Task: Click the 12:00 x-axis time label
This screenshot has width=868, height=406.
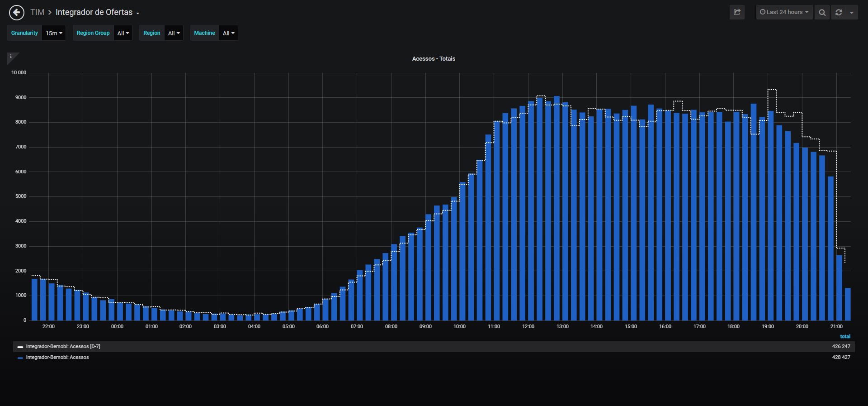Action: tap(528, 327)
